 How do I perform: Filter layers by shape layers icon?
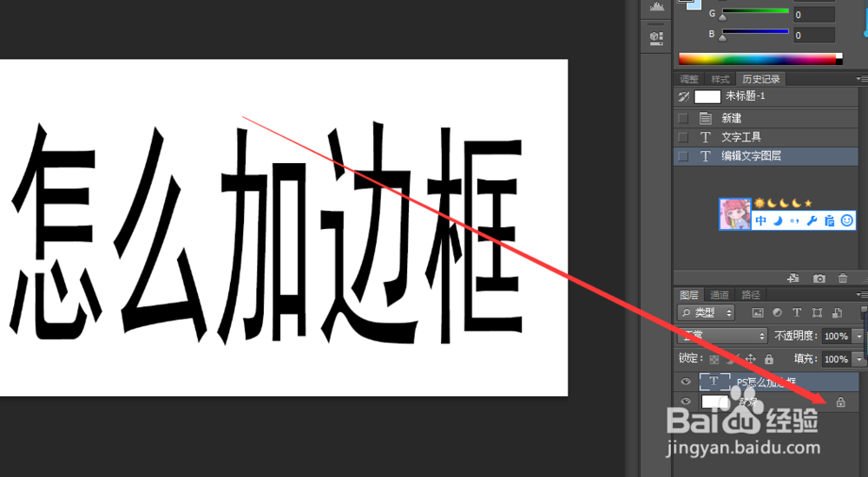[x=817, y=312]
